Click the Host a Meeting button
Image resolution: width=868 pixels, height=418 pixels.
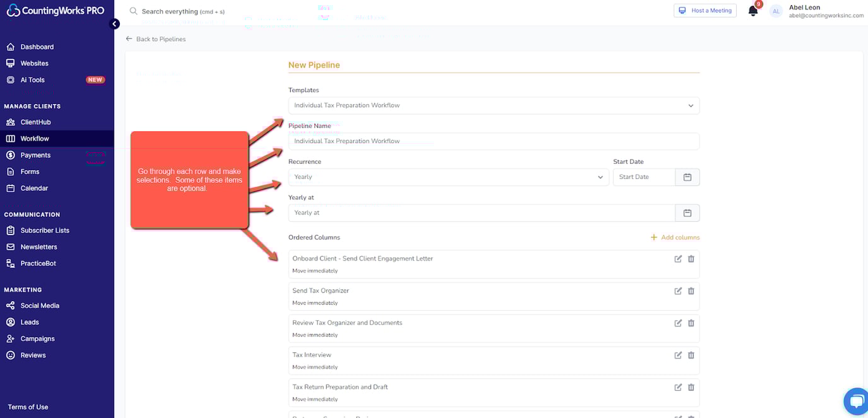click(x=705, y=10)
